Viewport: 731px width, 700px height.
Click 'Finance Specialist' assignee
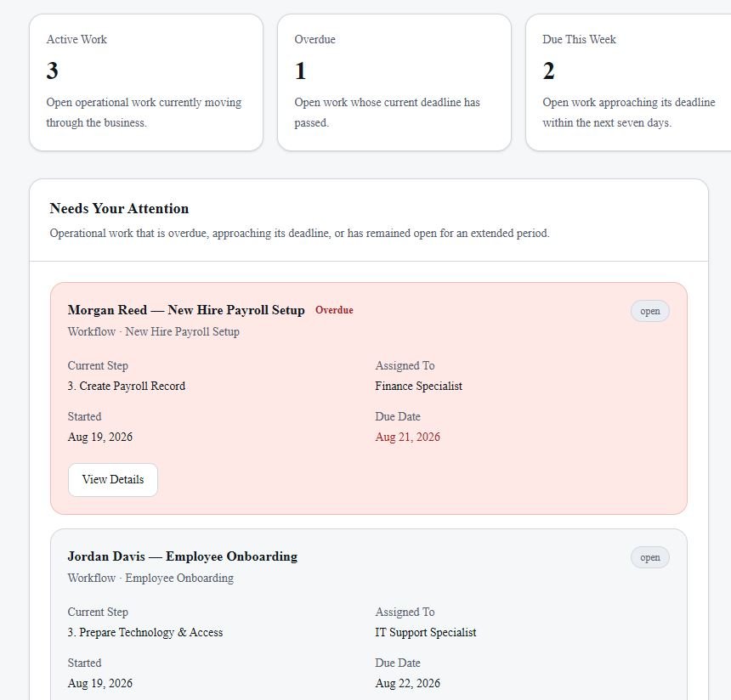[419, 386]
